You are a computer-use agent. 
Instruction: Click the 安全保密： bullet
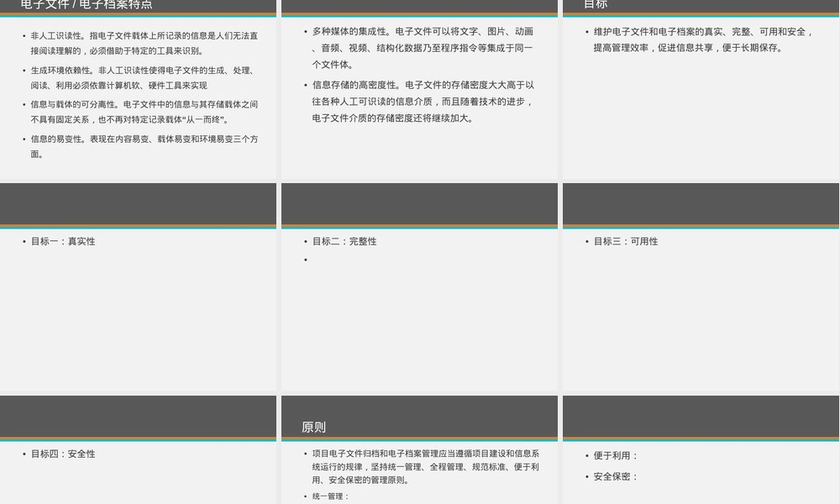[x=616, y=476]
